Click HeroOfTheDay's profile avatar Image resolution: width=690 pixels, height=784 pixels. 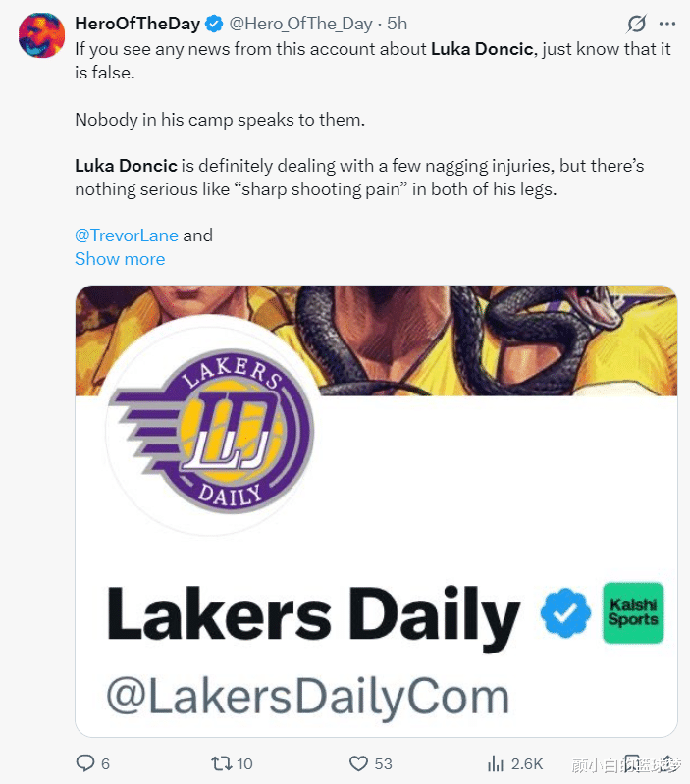pos(41,36)
